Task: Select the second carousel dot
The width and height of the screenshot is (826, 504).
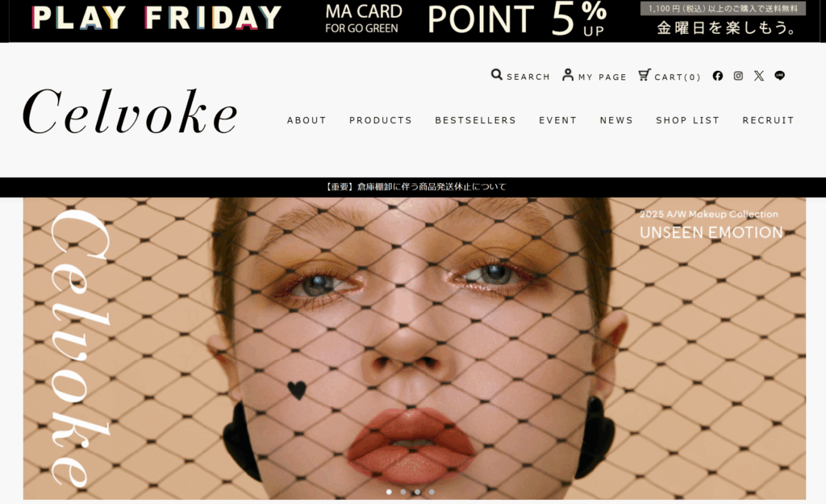Action: pyautogui.click(x=403, y=492)
